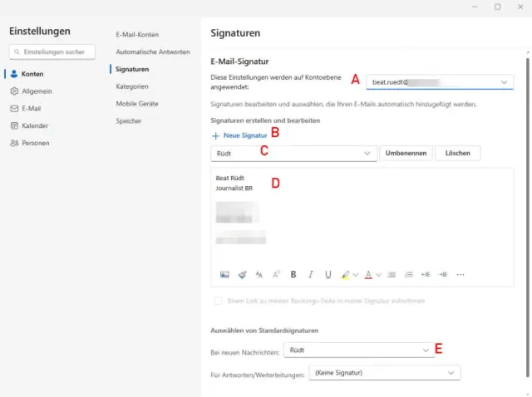Click the Löschen button
The width and height of the screenshot is (532, 397).
click(458, 154)
